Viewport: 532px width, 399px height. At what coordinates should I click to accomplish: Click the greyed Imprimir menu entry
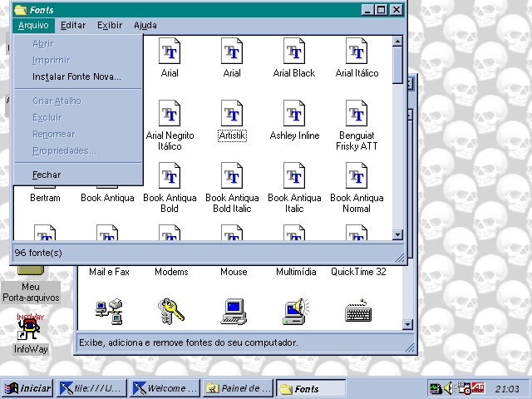[x=78, y=60]
